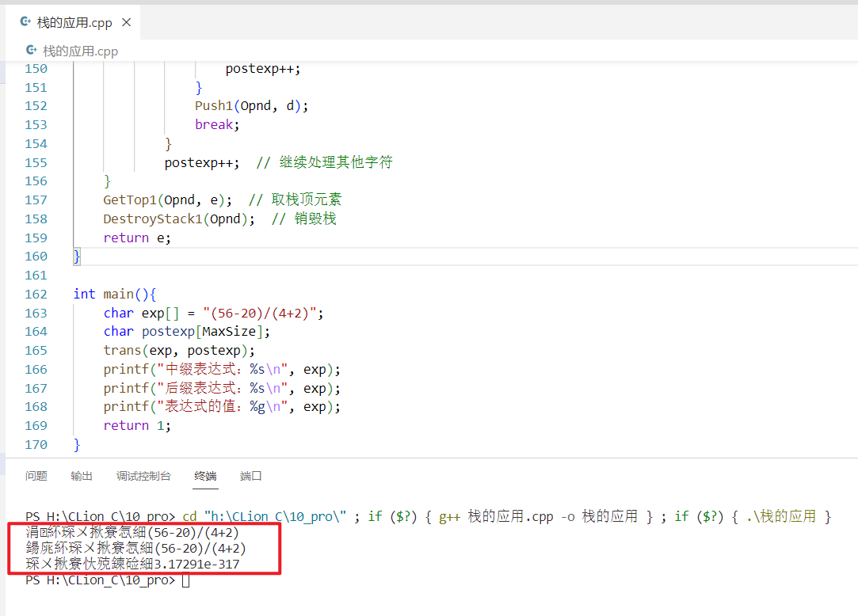
Task: Click the last terminal prompt cursor
Action: (x=186, y=580)
